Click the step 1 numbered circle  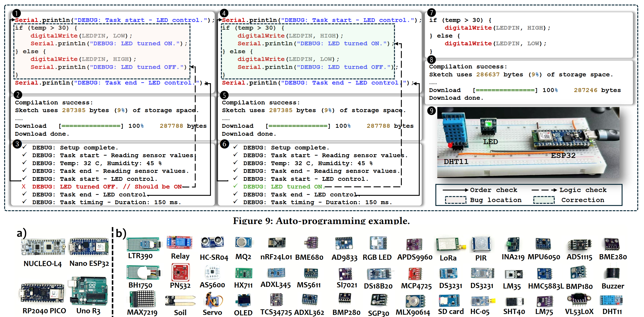(x=17, y=13)
